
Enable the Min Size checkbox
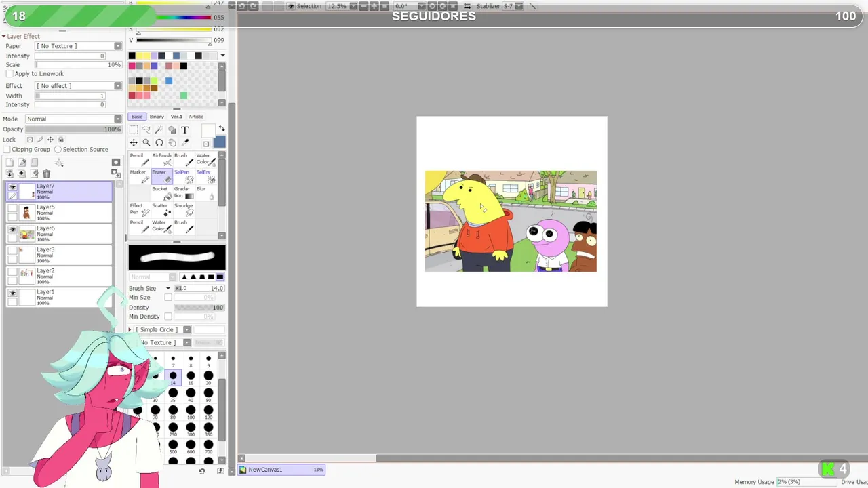click(x=168, y=298)
